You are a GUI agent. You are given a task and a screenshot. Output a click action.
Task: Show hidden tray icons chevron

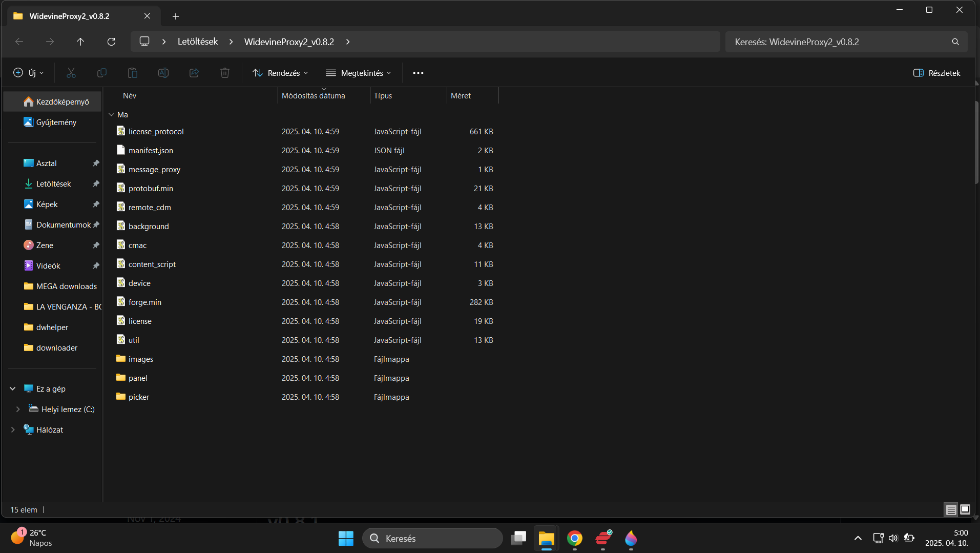[858, 538]
